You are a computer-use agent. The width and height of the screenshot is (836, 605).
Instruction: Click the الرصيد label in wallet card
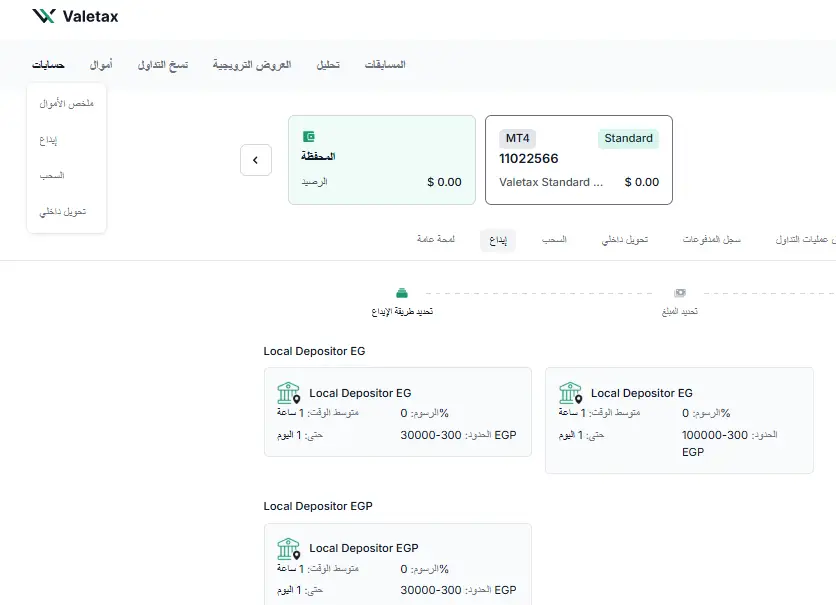point(314,182)
